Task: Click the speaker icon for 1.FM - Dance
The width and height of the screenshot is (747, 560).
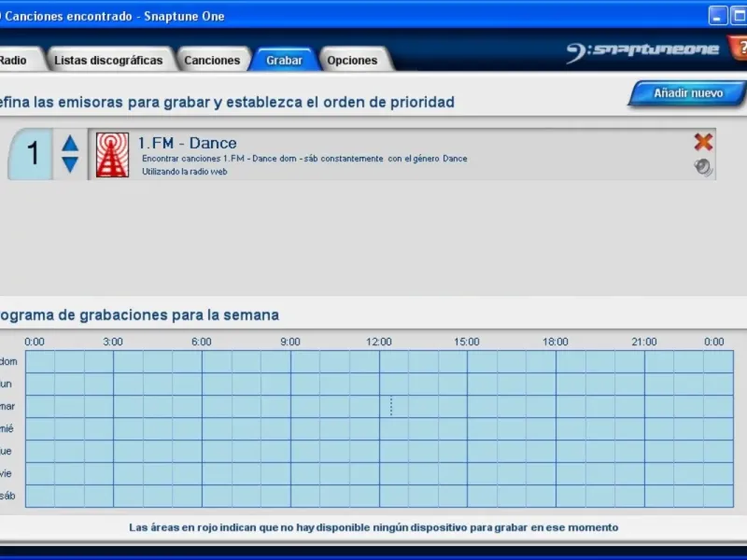Action: (x=703, y=167)
